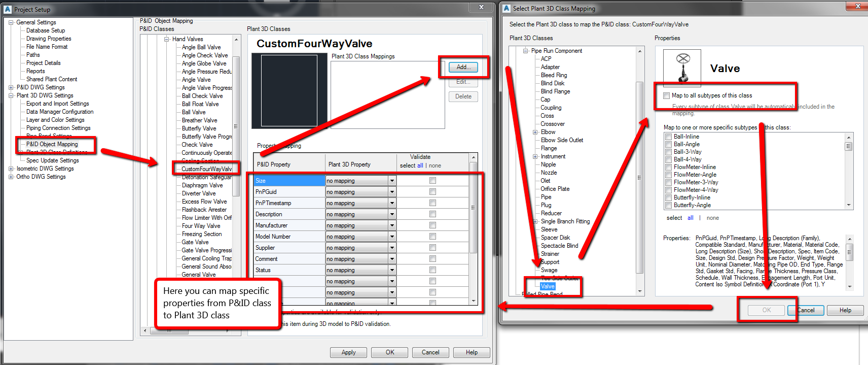Click the Plant 3D Class Mappings list box
The height and width of the screenshot is (365, 868).
click(x=388, y=95)
